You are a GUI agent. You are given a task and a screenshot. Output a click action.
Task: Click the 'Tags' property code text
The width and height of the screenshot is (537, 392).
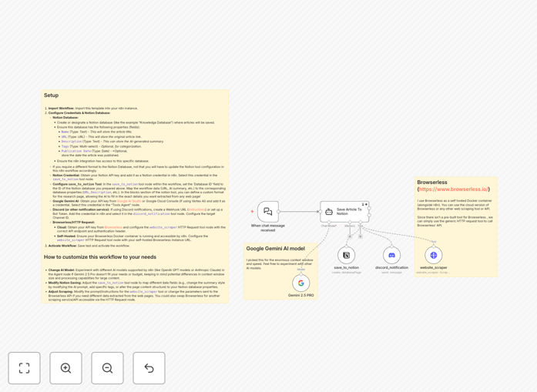(65, 146)
